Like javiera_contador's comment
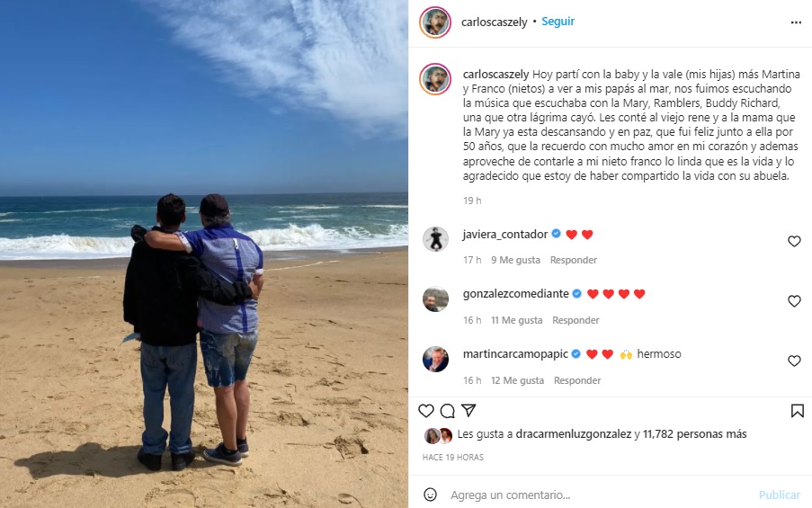Image resolution: width=812 pixels, height=508 pixels. point(794,241)
